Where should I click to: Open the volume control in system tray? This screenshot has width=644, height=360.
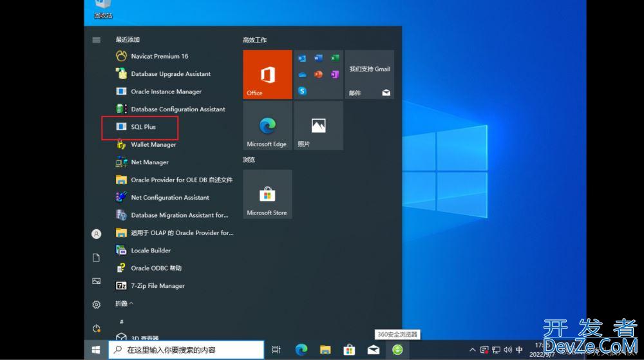[x=507, y=350]
